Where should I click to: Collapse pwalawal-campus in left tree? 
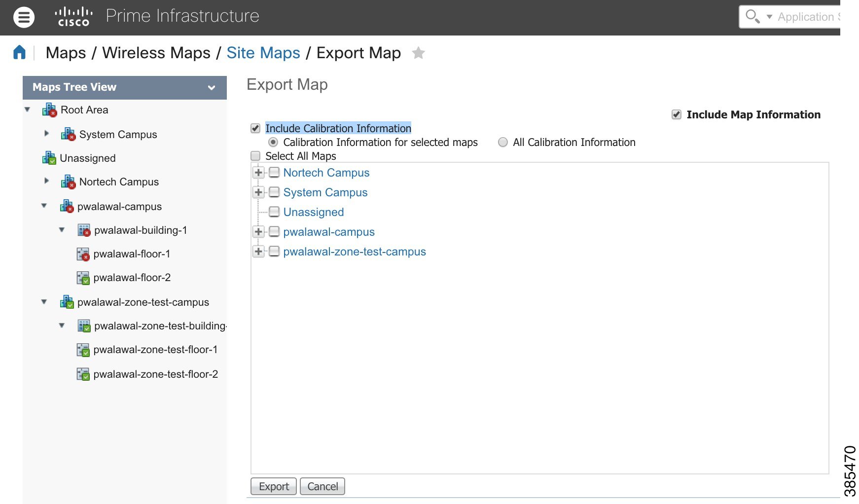(44, 206)
